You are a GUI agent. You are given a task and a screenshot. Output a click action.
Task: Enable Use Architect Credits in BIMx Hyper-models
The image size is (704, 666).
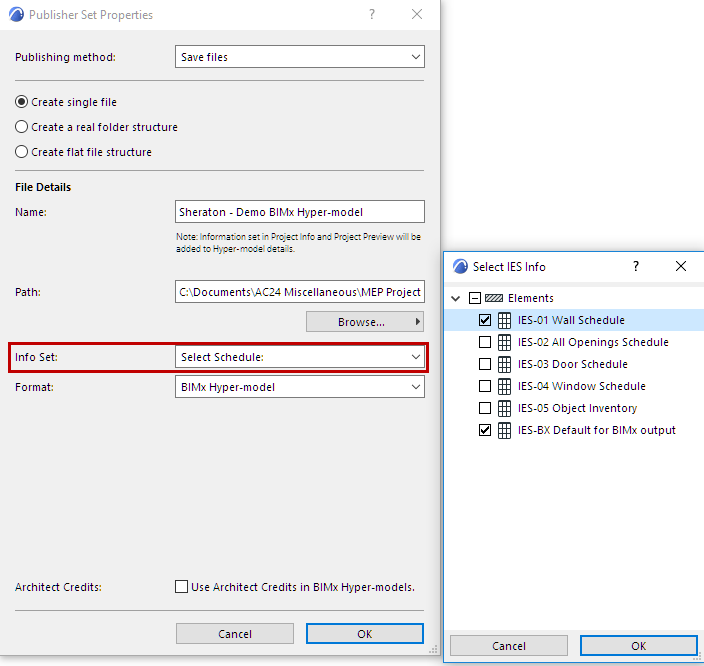tap(181, 587)
